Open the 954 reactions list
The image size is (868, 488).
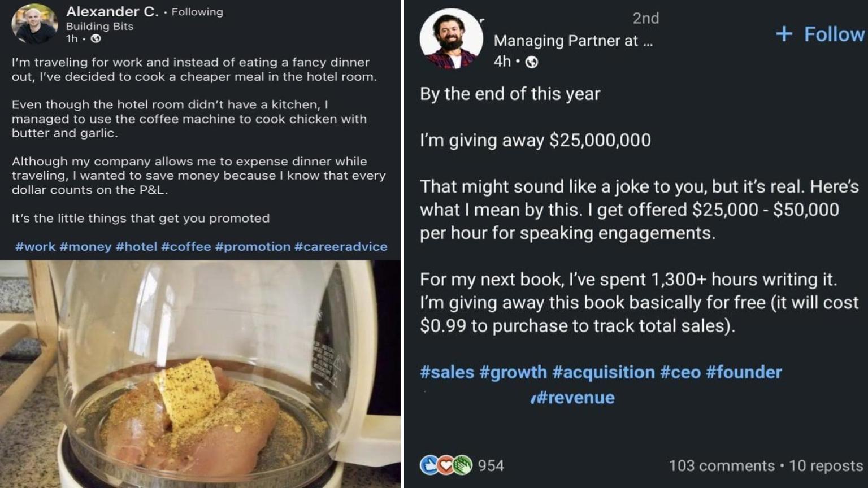click(491, 466)
